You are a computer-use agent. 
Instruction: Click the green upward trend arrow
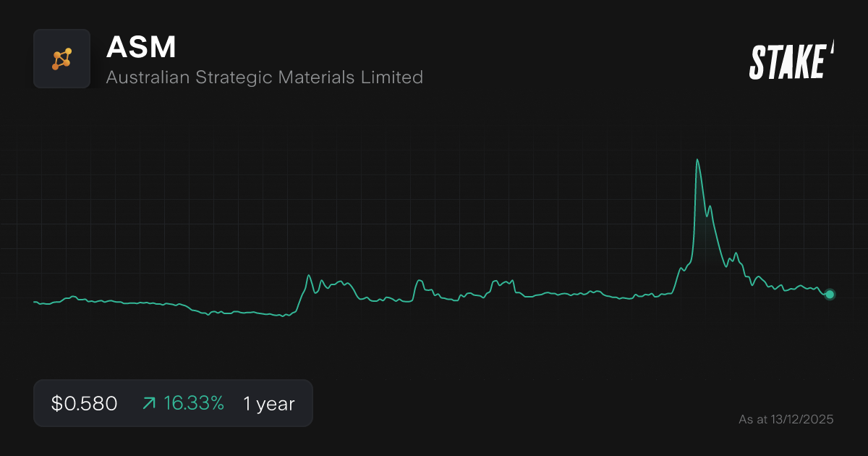coord(149,404)
